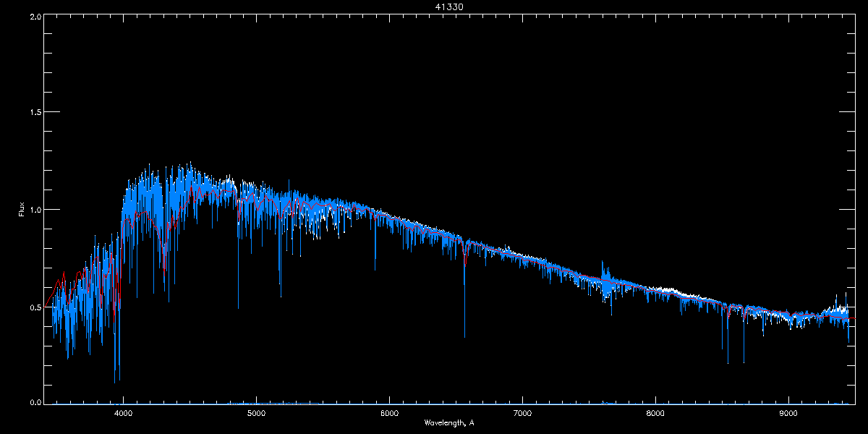Click the x-axis tick label 8000
Viewport: 868px width, 434px height.
(x=655, y=414)
